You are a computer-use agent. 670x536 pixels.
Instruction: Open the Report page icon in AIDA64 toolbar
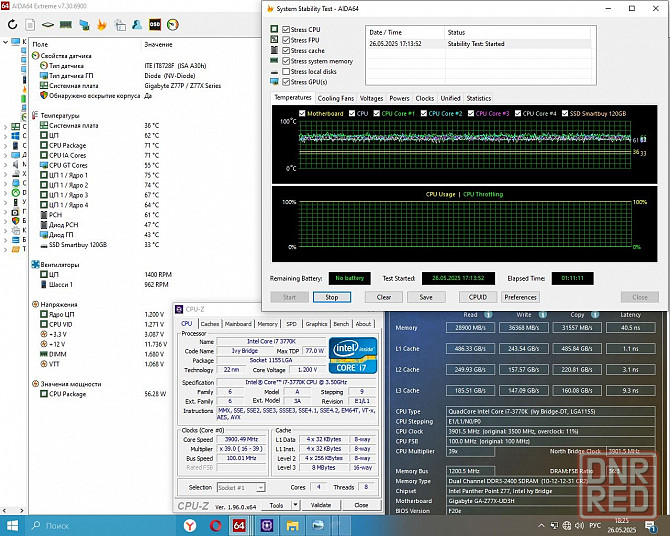coord(30,25)
